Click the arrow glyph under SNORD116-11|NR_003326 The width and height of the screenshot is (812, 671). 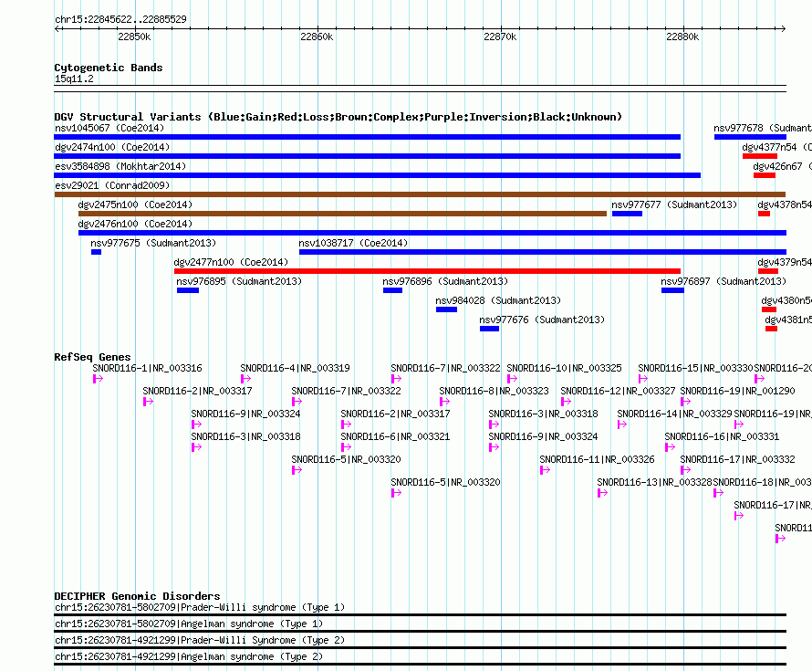tap(545, 470)
